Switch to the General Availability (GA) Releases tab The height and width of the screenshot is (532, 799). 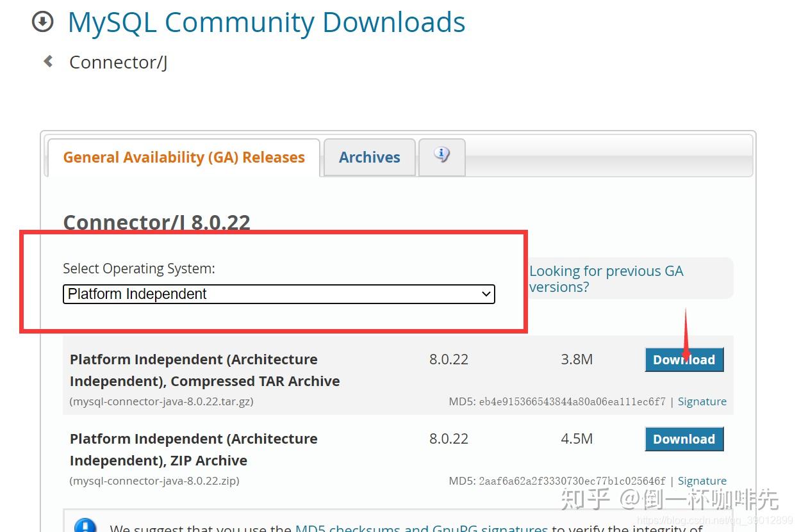click(184, 157)
